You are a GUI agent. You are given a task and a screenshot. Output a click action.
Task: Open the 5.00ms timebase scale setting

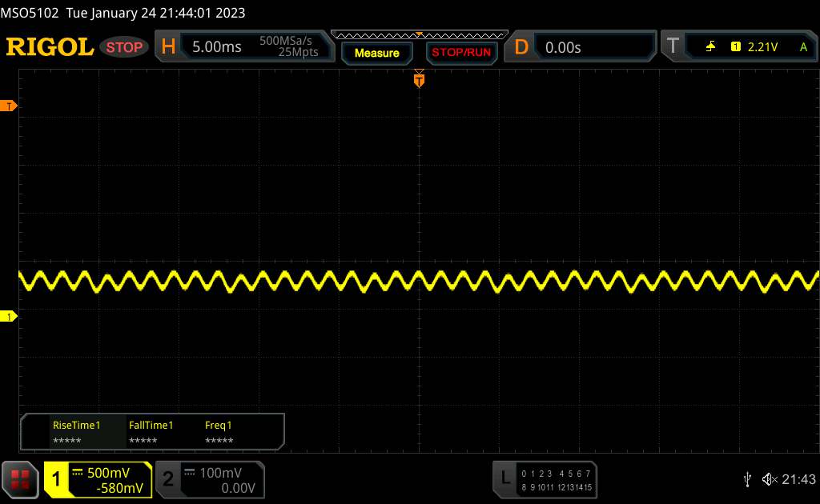(x=217, y=47)
